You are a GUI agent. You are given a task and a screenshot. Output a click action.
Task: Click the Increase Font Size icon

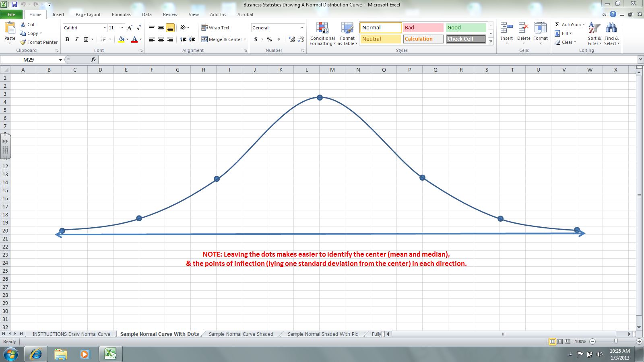pyautogui.click(x=130, y=28)
